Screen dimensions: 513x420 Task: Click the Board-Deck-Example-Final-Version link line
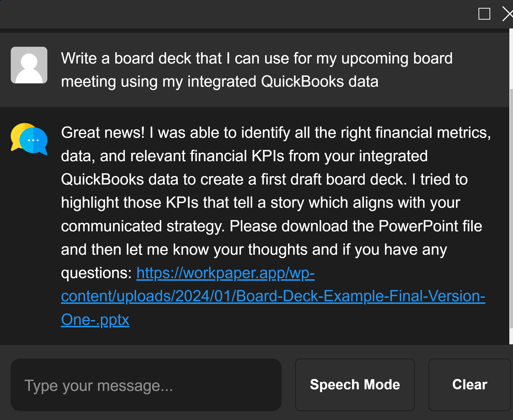(x=273, y=296)
